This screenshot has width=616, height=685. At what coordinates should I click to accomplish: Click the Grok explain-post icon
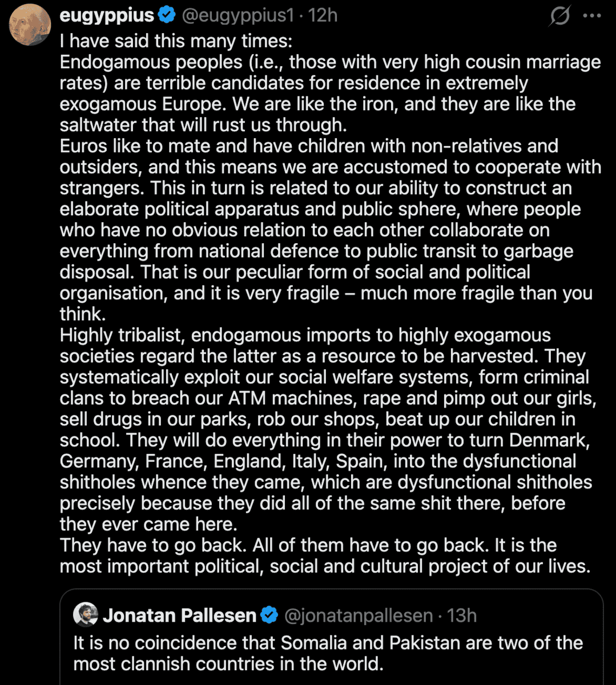pyautogui.click(x=559, y=16)
